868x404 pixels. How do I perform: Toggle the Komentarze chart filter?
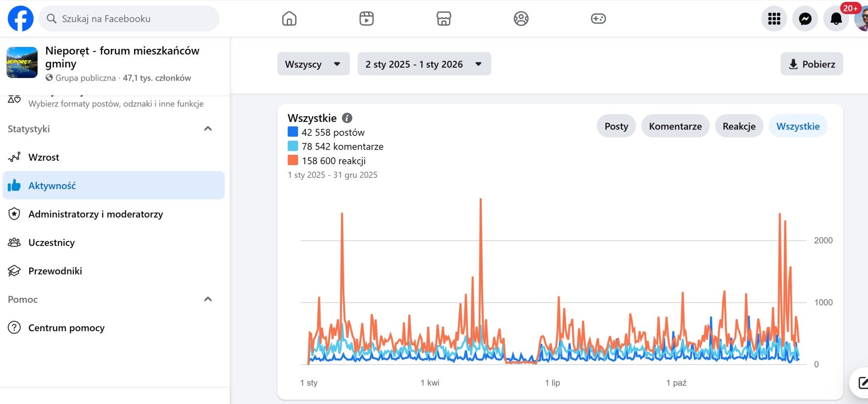click(675, 126)
